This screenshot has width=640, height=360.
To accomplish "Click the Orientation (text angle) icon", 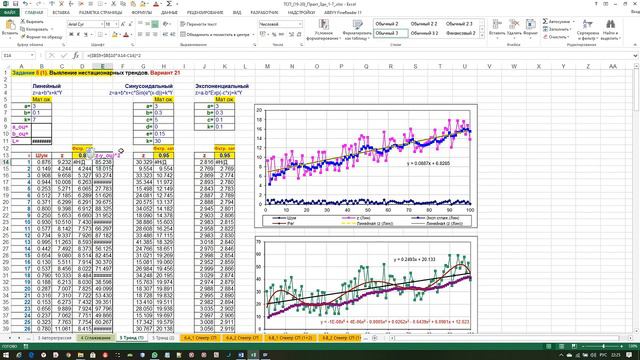I will [166, 24].
